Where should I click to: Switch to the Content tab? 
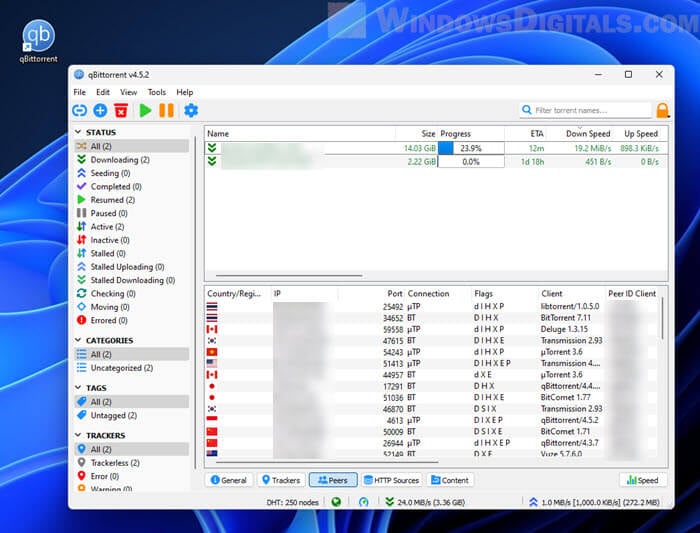click(450, 480)
